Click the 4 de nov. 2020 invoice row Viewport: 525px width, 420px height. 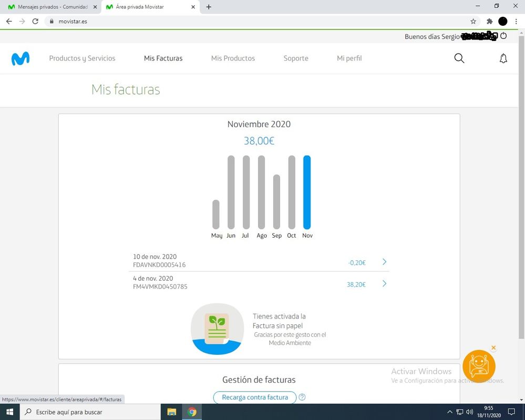pos(259,282)
